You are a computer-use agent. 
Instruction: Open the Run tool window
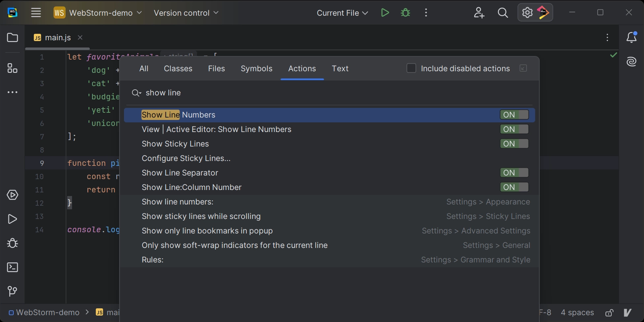click(x=12, y=219)
